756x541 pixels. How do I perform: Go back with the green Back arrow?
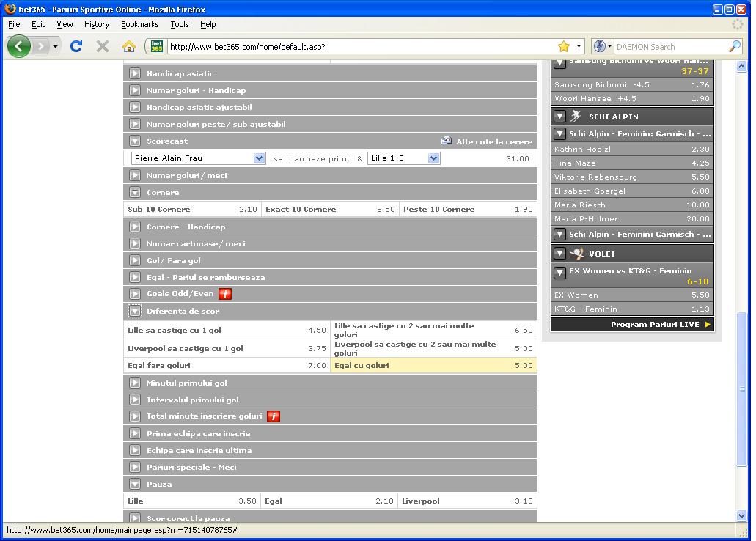19,46
